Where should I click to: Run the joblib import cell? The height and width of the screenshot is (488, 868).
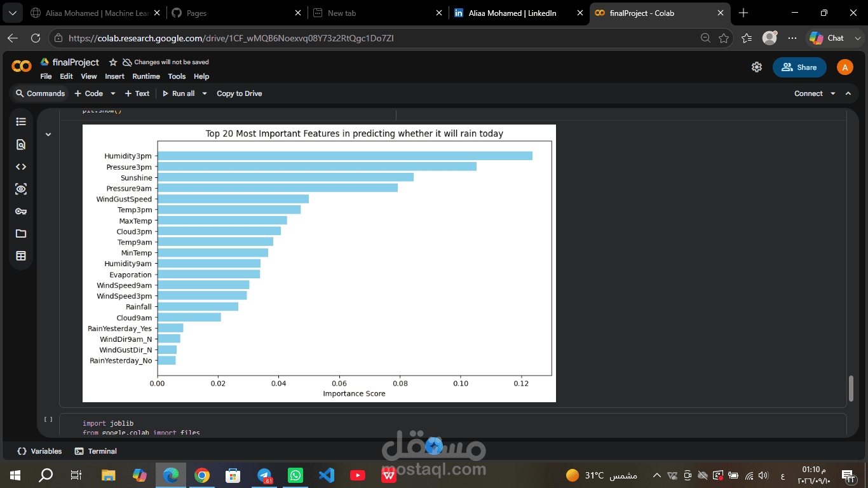pos(48,419)
